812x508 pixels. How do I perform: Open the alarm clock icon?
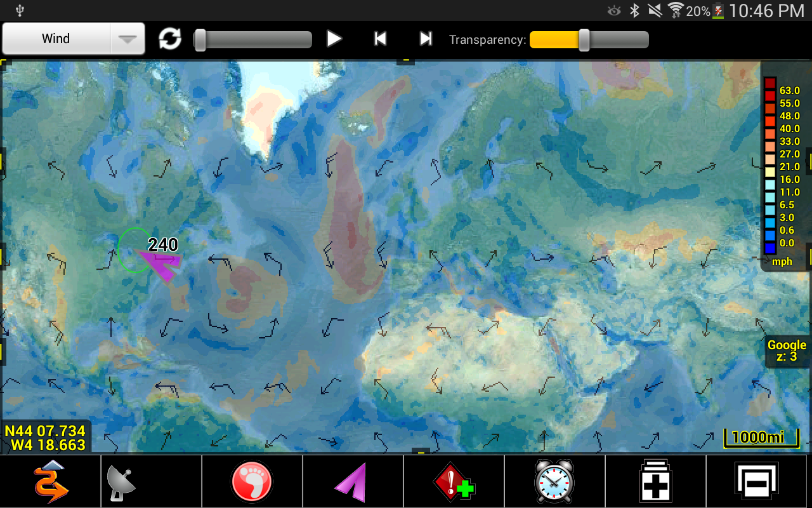(554, 481)
